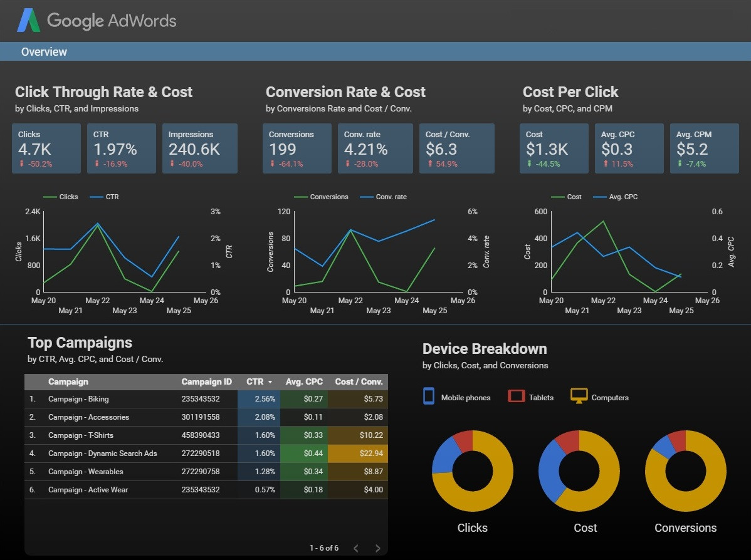Click the Cost donut chart
This screenshot has width=751, height=560.
point(579,471)
